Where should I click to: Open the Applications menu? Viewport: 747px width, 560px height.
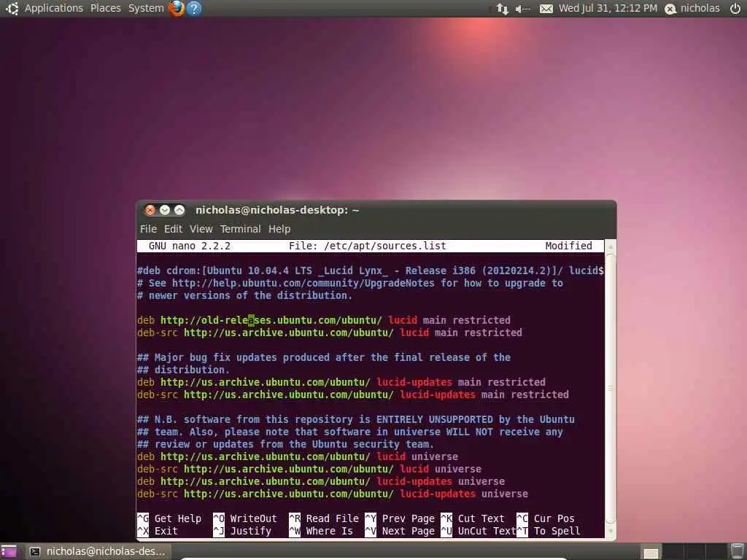click(x=54, y=8)
